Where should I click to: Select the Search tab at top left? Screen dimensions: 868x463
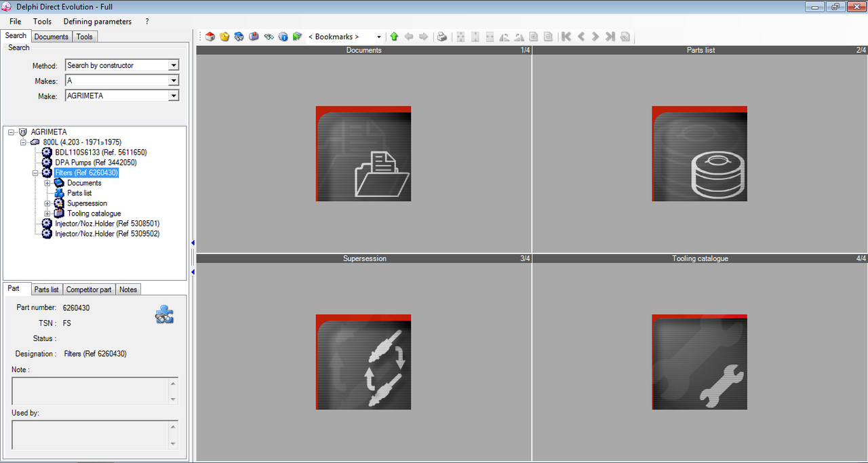(16, 36)
